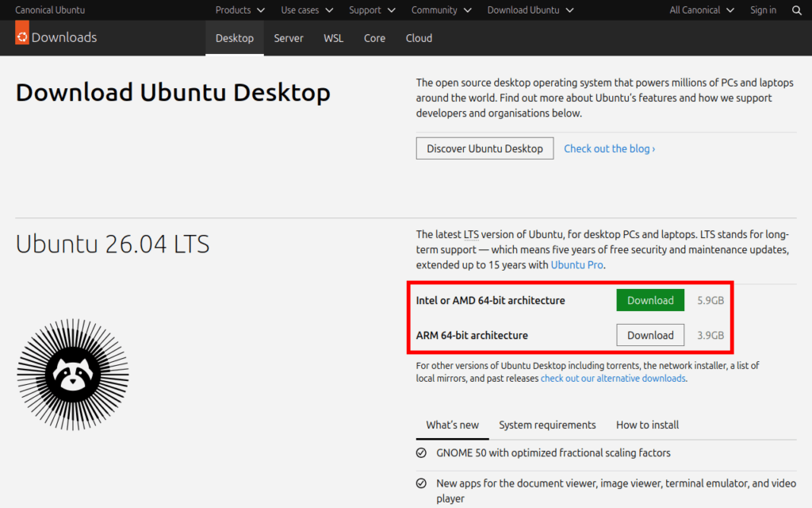Click the Sign in link

764,10
